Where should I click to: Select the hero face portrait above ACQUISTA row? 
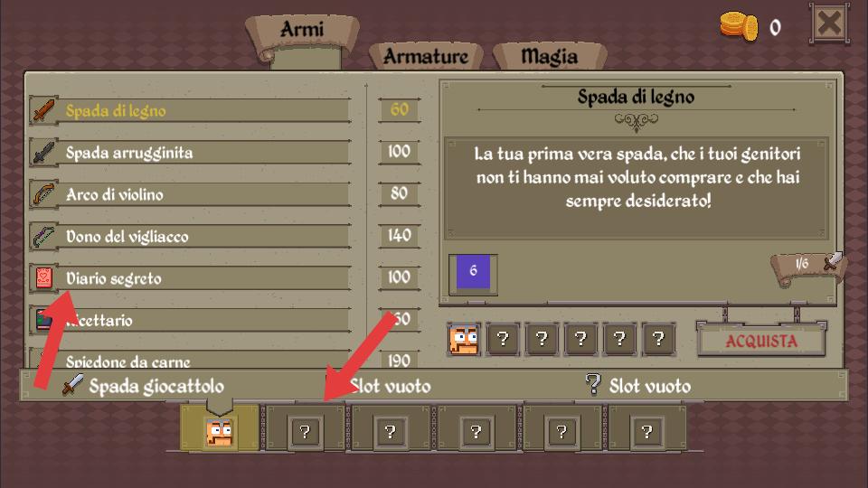pyautogui.click(x=463, y=339)
